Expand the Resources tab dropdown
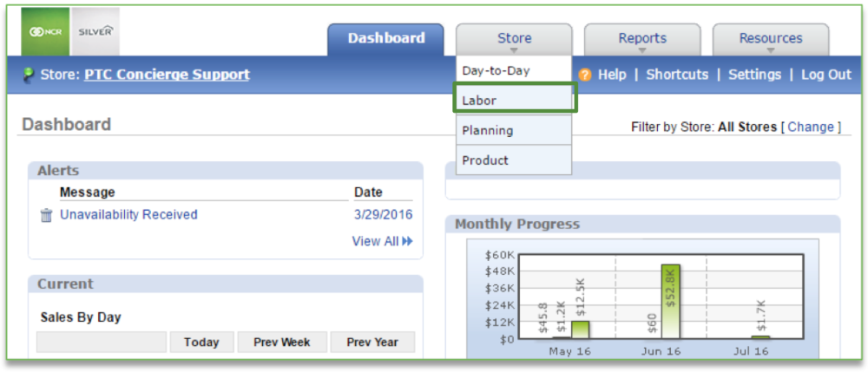Viewport: 868px width, 372px height. pyautogui.click(x=771, y=39)
